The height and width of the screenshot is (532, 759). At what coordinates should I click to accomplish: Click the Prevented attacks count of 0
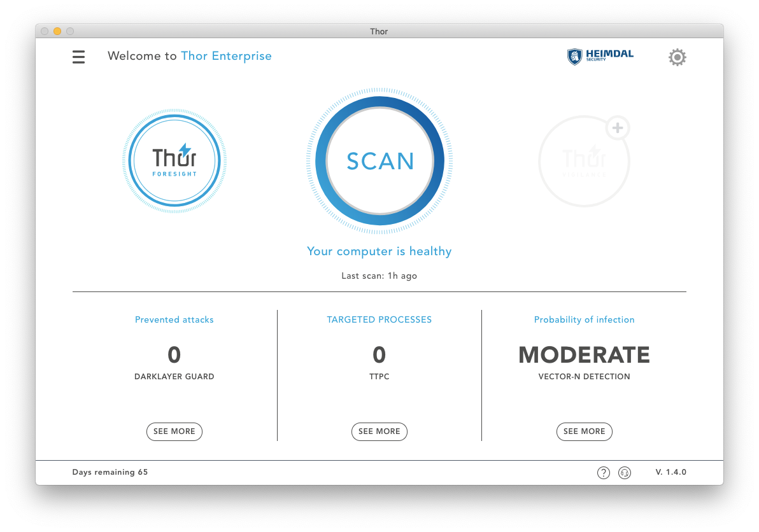(174, 355)
